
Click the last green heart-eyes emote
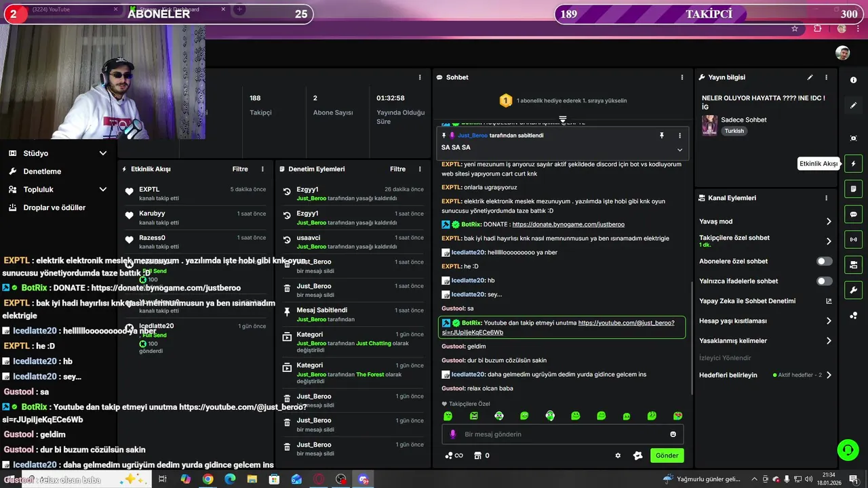pyautogui.click(x=677, y=415)
